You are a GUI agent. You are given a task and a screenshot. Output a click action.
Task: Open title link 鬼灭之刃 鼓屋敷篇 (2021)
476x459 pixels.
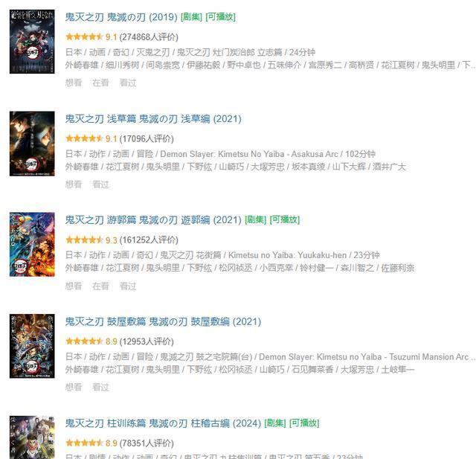(x=163, y=322)
